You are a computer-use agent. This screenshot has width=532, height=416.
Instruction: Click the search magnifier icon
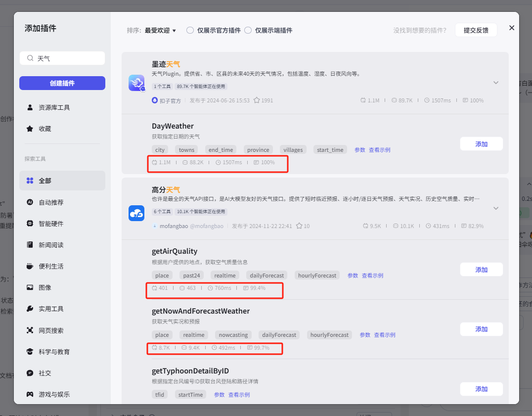[31, 58]
